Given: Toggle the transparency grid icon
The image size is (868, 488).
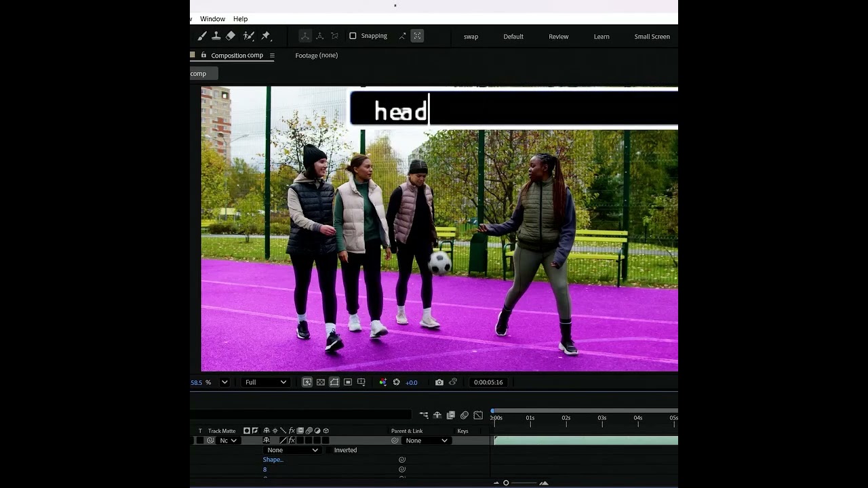Looking at the screenshot, I should [x=321, y=382].
